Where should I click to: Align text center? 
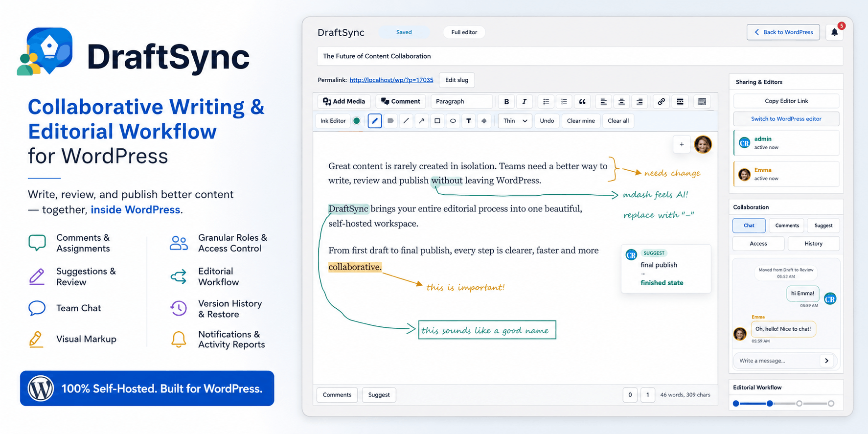[621, 101]
